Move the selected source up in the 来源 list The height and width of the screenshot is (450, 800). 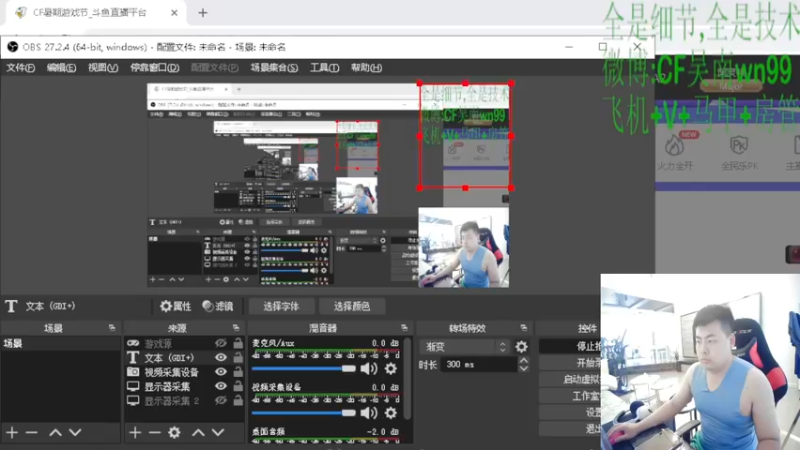(x=198, y=433)
